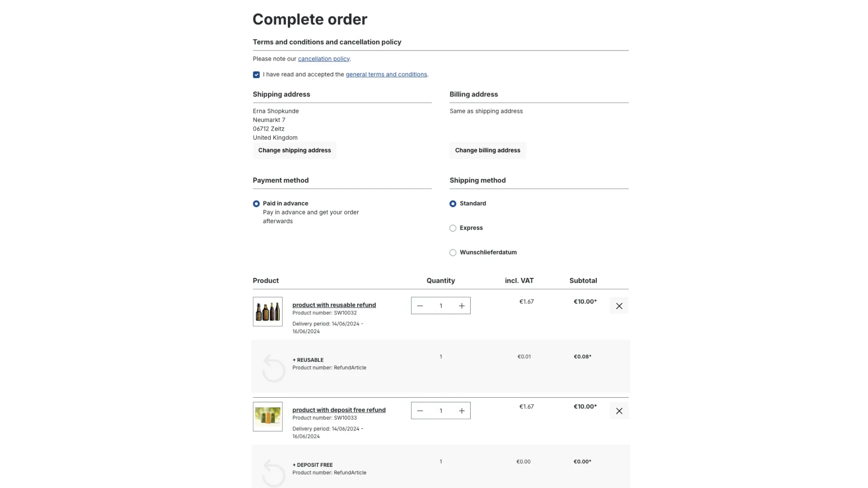The height and width of the screenshot is (488, 868).
Task: Click the quantity input for reusable refund product
Action: click(441, 305)
